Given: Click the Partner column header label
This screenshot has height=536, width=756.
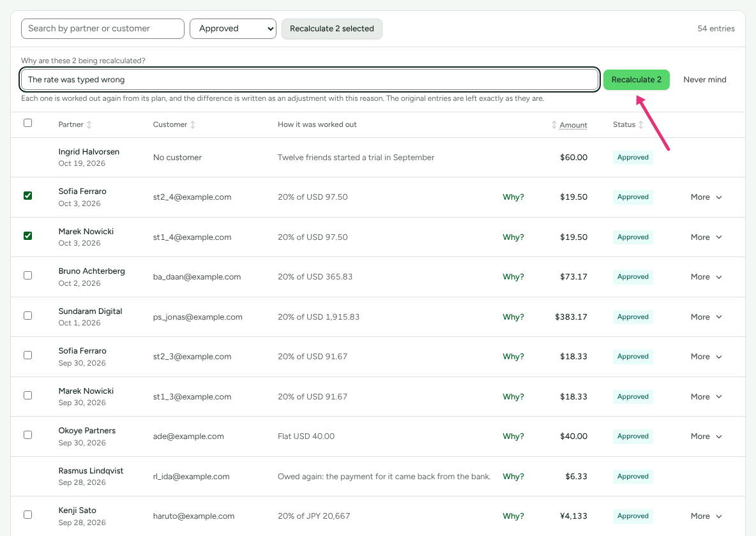Looking at the screenshot, I should click(x=71, y=124).
